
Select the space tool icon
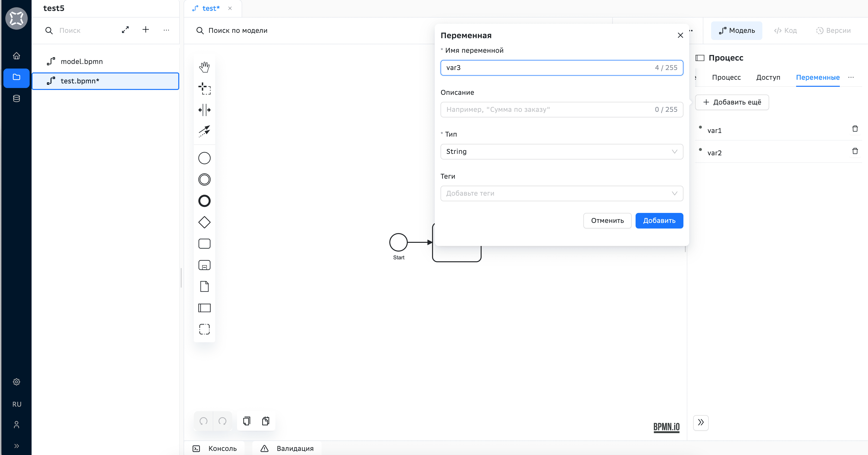[x=204, y=110]
